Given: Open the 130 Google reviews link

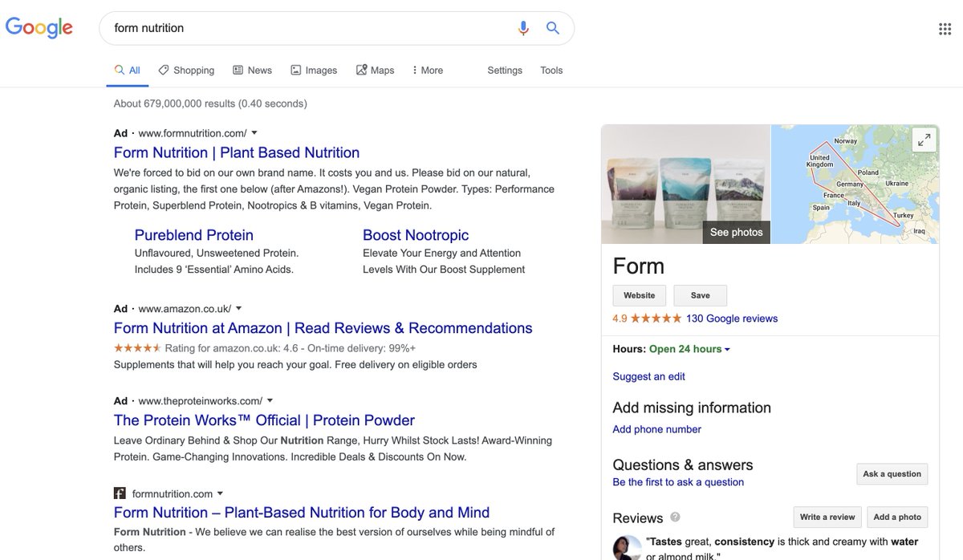Looking at the screenshot, I should pyautogui.click(x=732, y=319).
